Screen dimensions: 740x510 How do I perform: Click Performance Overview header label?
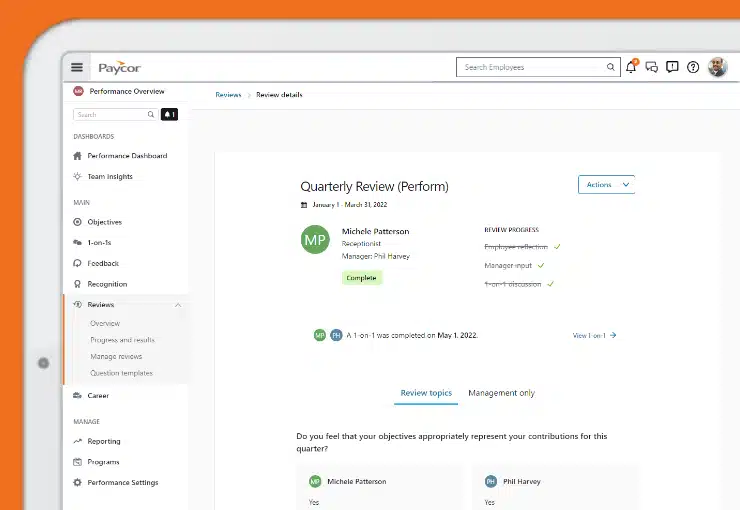(127, 91)
